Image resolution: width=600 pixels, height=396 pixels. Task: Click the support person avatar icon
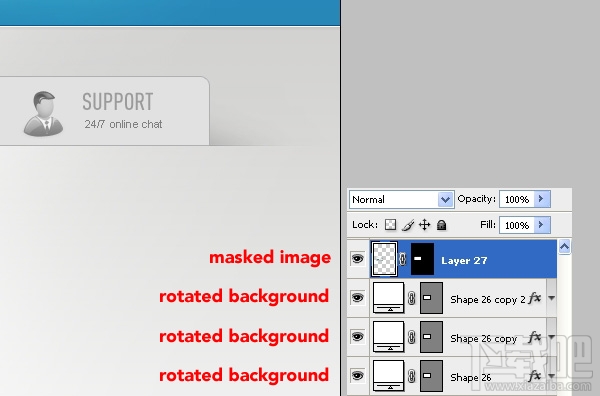point(43,114)
